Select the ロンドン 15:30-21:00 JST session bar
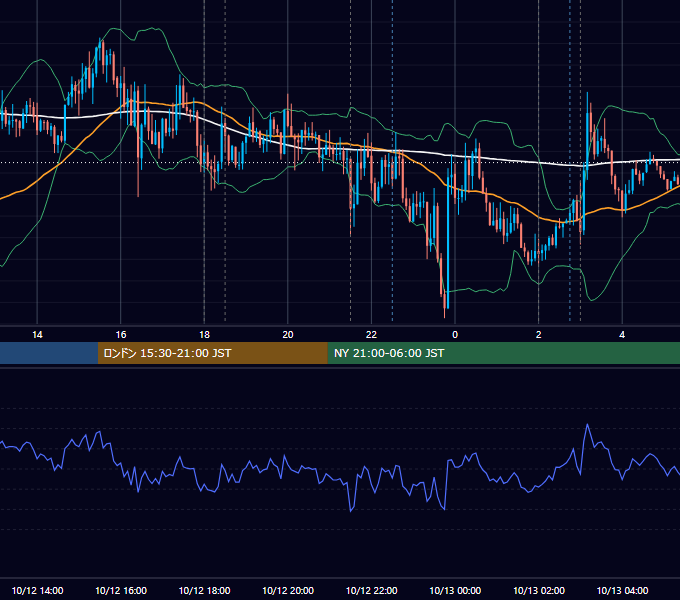The width and height of the screenshot is (680, 600). point(212,353)
